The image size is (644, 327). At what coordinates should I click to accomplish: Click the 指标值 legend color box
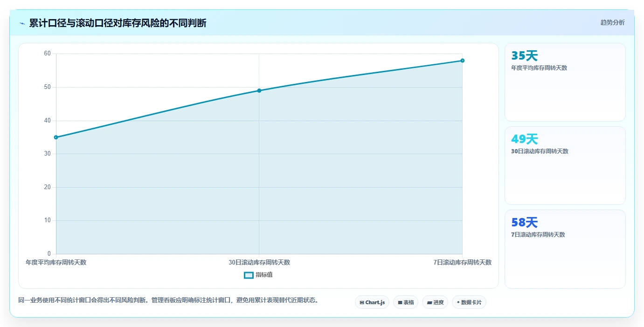point(249,275)
